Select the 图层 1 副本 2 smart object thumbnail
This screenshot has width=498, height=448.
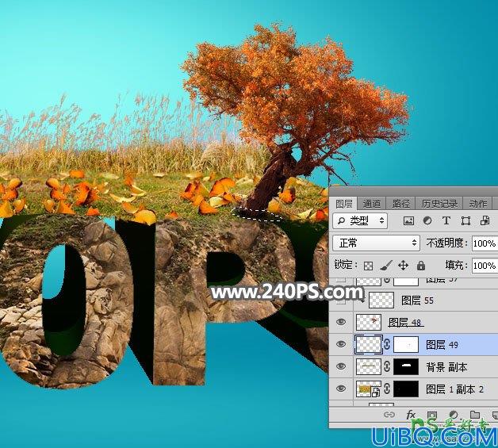tap(369, 389)
